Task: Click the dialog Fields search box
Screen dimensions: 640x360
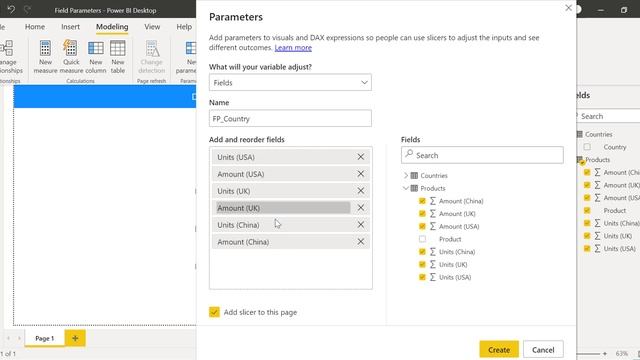Action: point(482,155)
